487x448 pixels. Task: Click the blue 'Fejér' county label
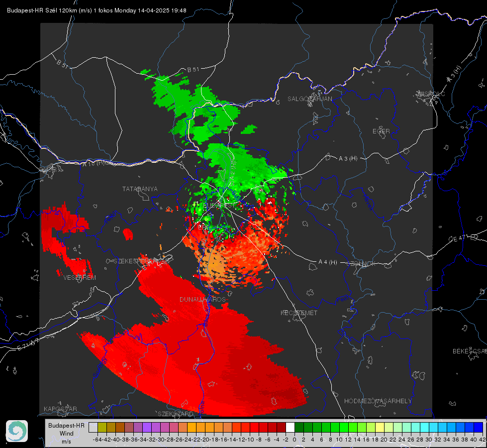click(110, 218)
